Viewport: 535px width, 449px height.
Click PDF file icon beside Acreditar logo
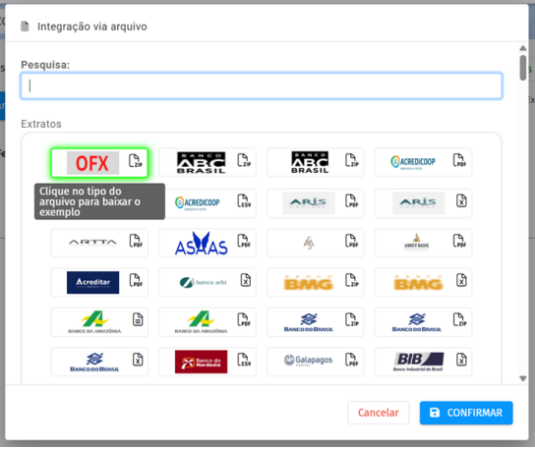[135, 280]
